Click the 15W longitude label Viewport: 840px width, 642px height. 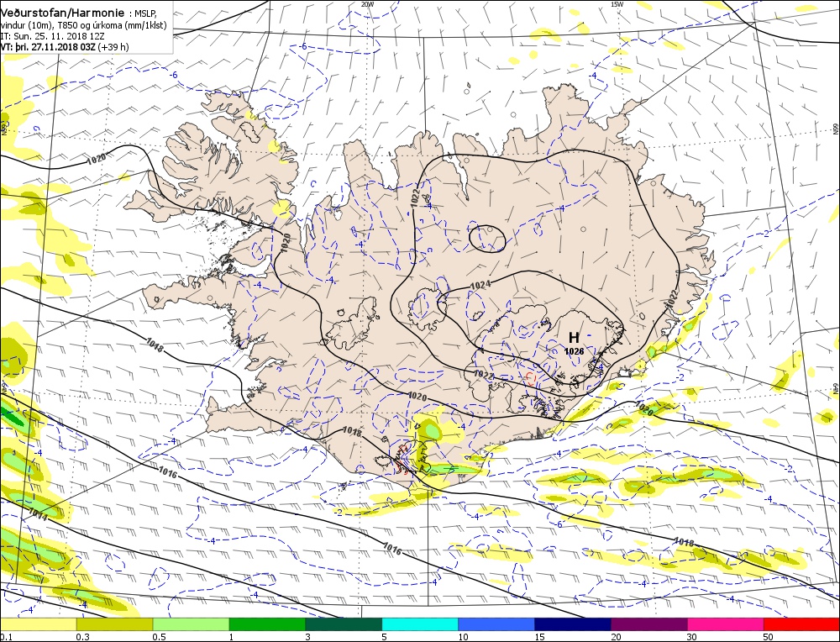click(x=617, y=3)
